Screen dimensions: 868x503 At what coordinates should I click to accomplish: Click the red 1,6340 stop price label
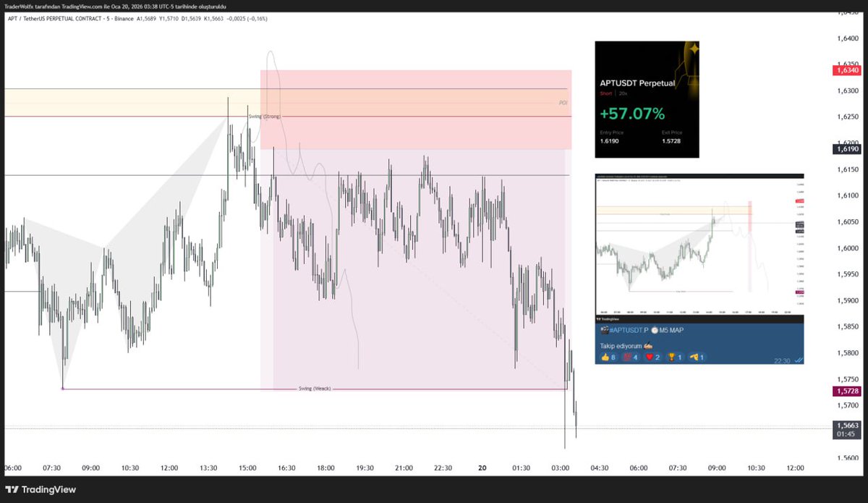click(847, 70)
